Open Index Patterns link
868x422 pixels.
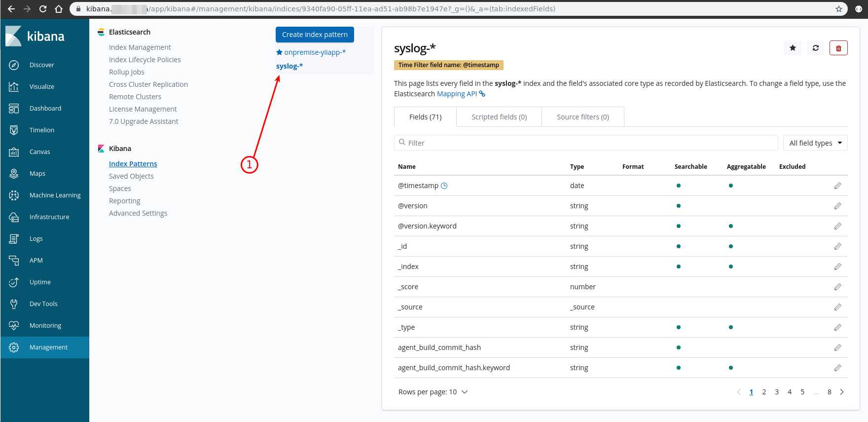point(133,164)
